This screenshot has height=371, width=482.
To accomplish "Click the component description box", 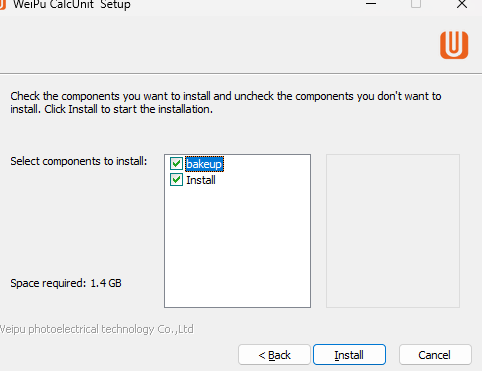I will point(393,231).
